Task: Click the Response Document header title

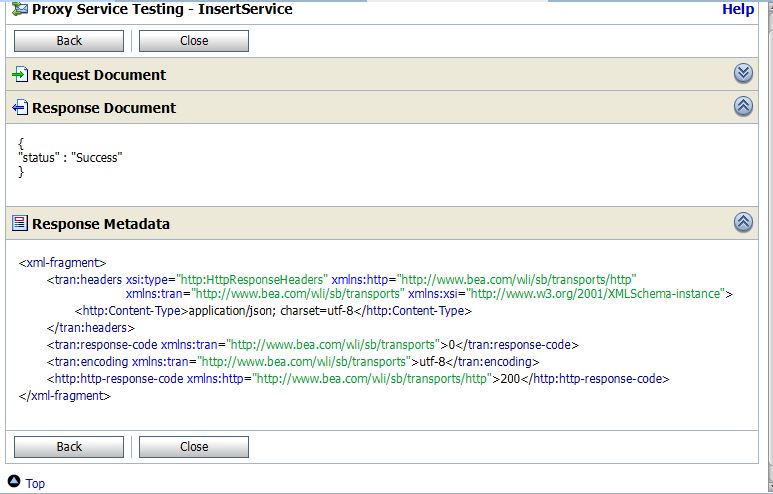Action: point(104,108)
